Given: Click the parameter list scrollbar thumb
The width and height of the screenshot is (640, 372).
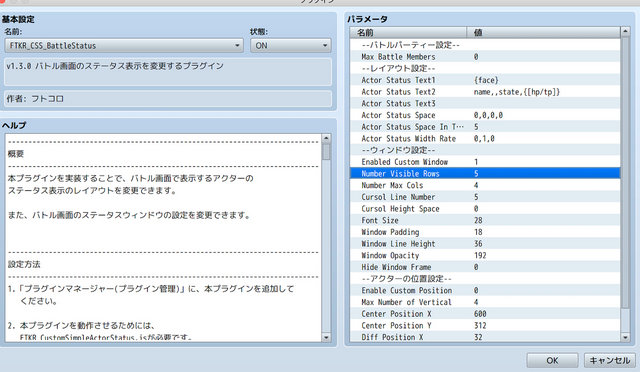Looking at the screenshot, I should [625, 173].
